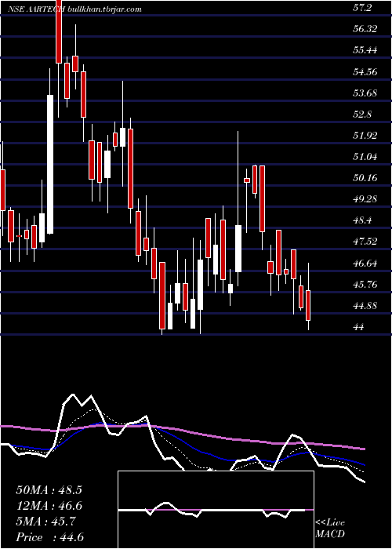Click the 44 price axis label
Viewport: 392px width, 549px height.
point(359,327)
